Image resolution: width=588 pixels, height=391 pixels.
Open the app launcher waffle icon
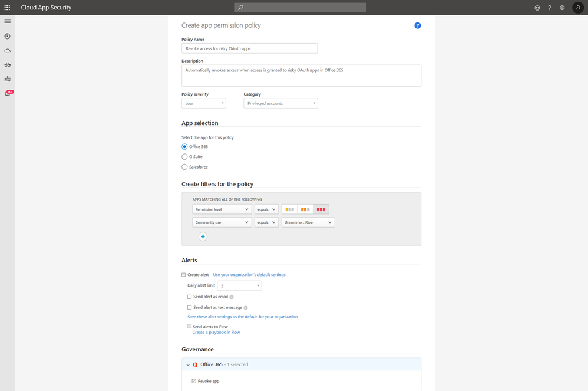point(7,8)
